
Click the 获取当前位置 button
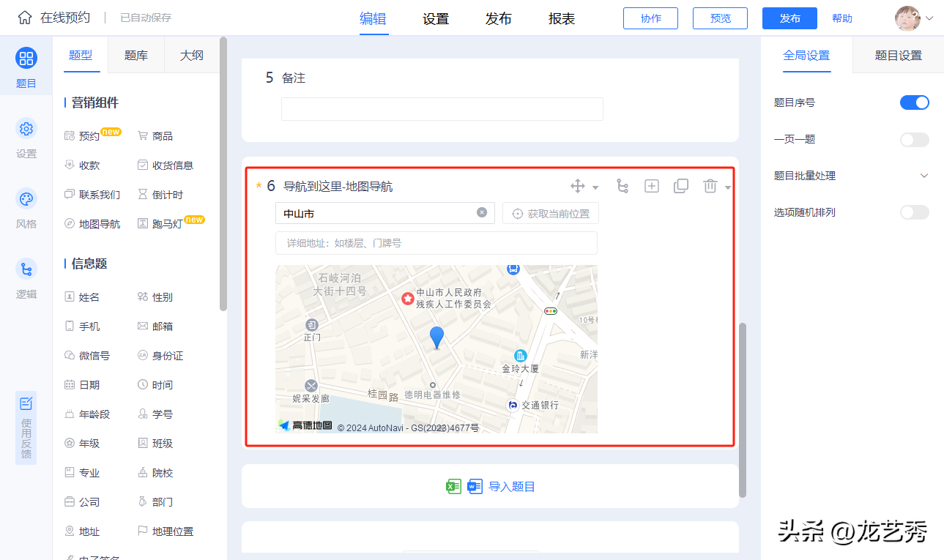coord(551,214)
